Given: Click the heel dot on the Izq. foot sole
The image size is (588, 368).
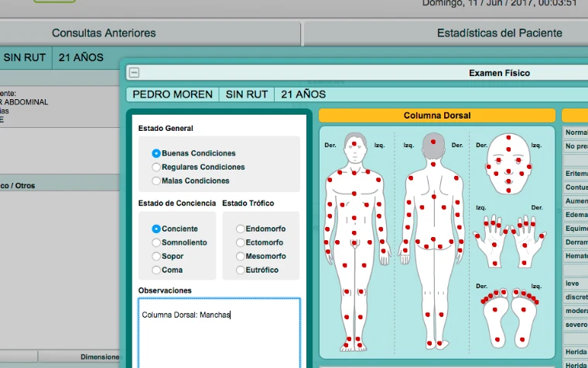Looking at the screenshot, I should 522,339.
